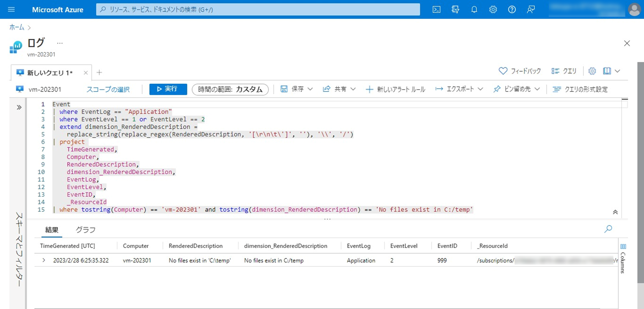644x309 pixels.
Task: Launch Cloud Shell from the top bar
Action: (x=436, y=10)
